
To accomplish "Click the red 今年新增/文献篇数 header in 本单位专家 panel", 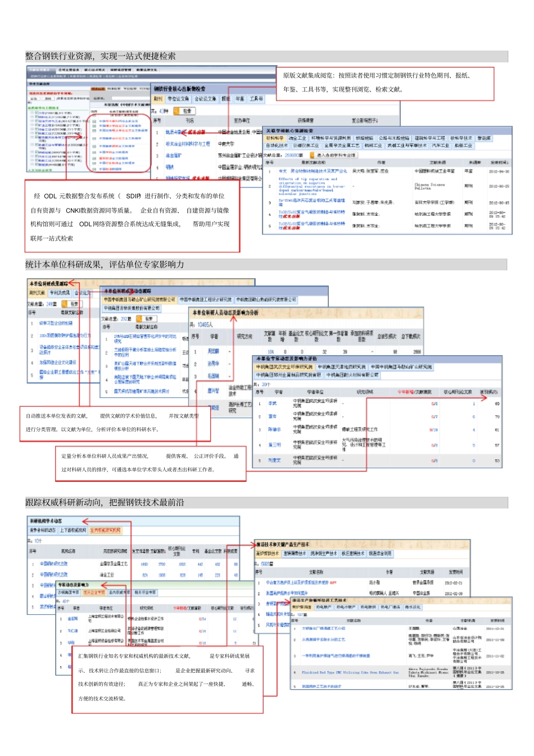I will point(415,392).
